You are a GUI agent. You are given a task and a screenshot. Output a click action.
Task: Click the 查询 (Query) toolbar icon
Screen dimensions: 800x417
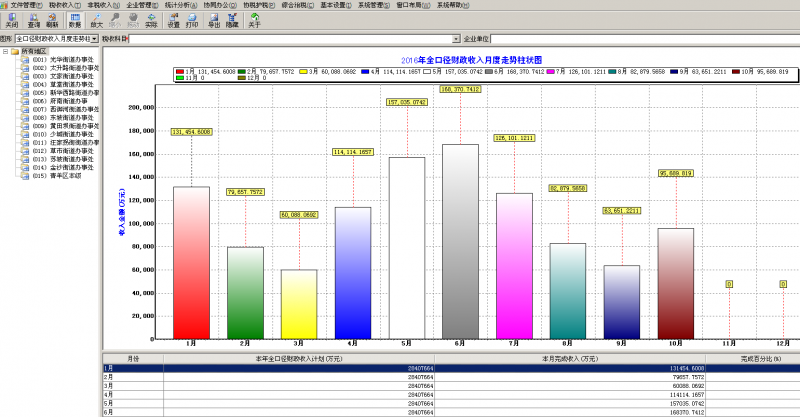pyautogui.click(x=33, y=21)
